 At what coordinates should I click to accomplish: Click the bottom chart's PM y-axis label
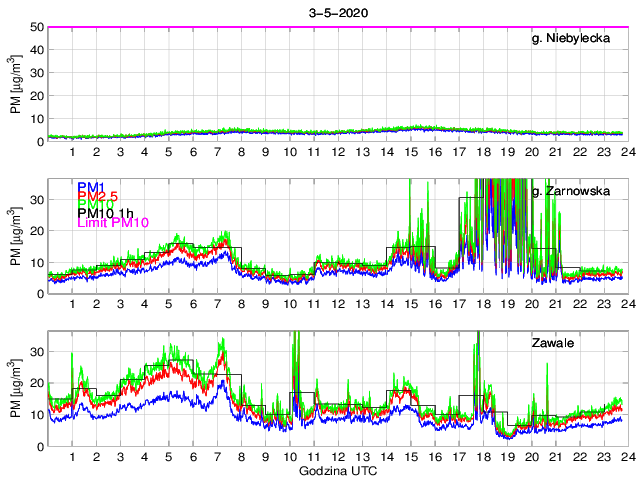click(15, 389)
